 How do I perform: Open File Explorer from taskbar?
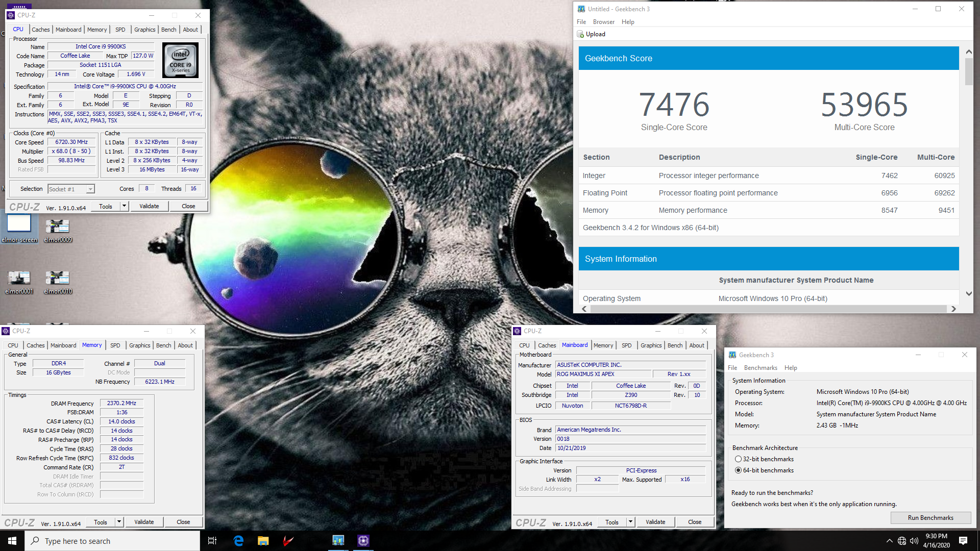263,541
